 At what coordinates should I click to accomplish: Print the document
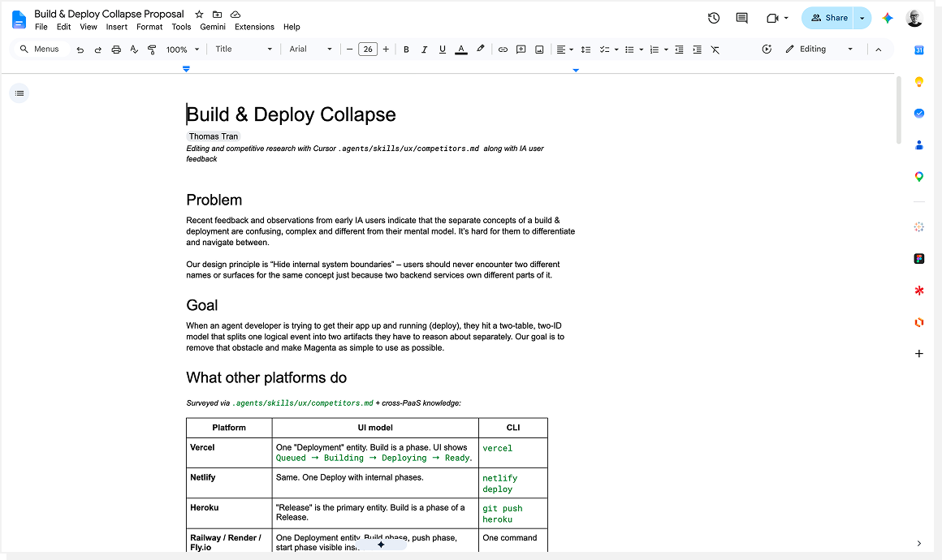click(x=116, y=50)
